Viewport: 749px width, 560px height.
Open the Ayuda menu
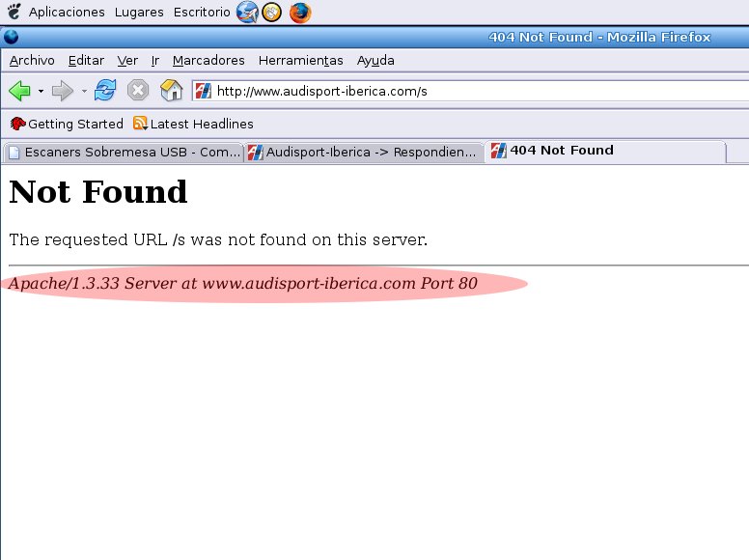tap(375, 61)
